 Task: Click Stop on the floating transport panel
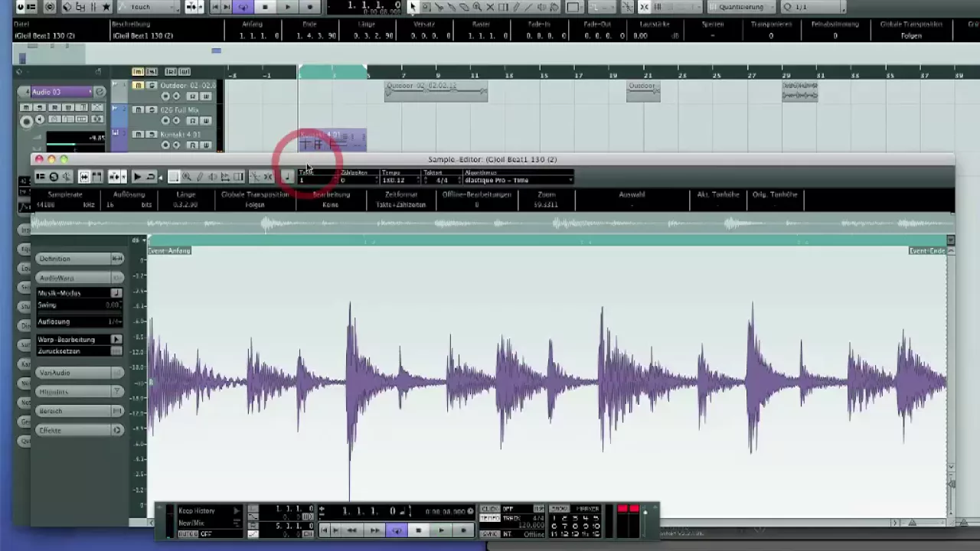[418, 530]
